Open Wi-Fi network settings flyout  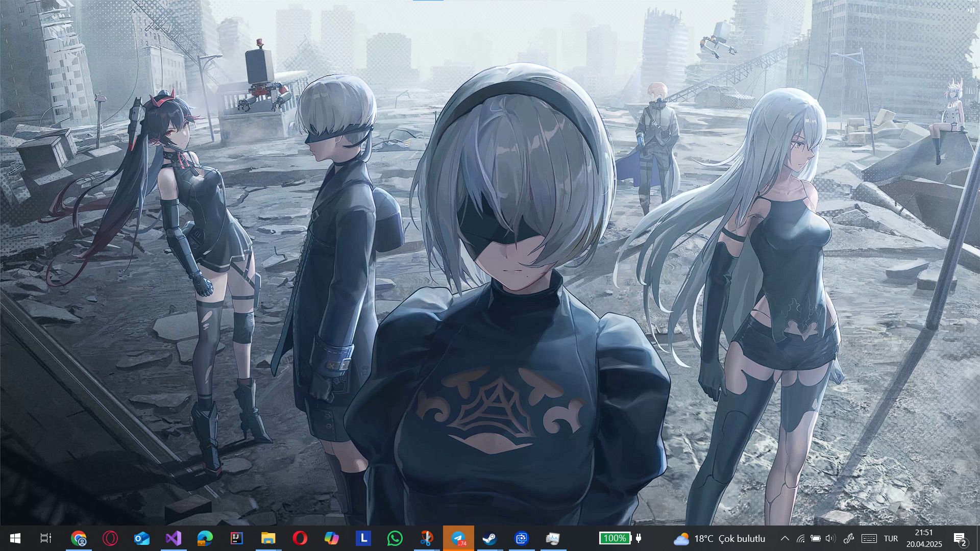coord(800,538)
